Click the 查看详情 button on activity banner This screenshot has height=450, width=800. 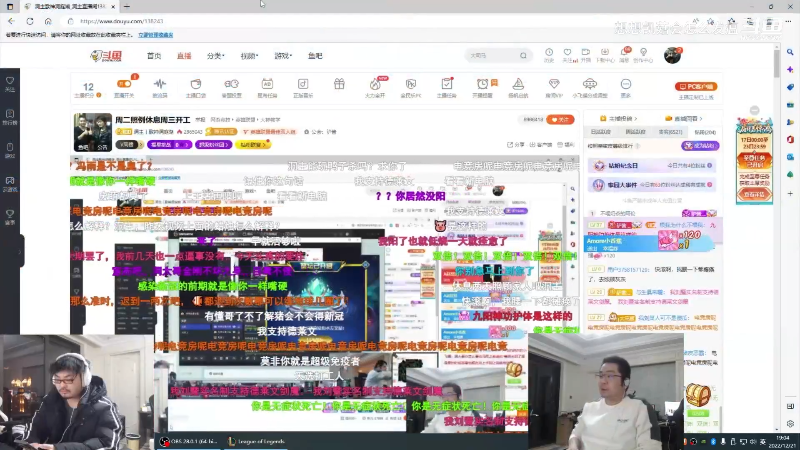[x=754, y=194]
